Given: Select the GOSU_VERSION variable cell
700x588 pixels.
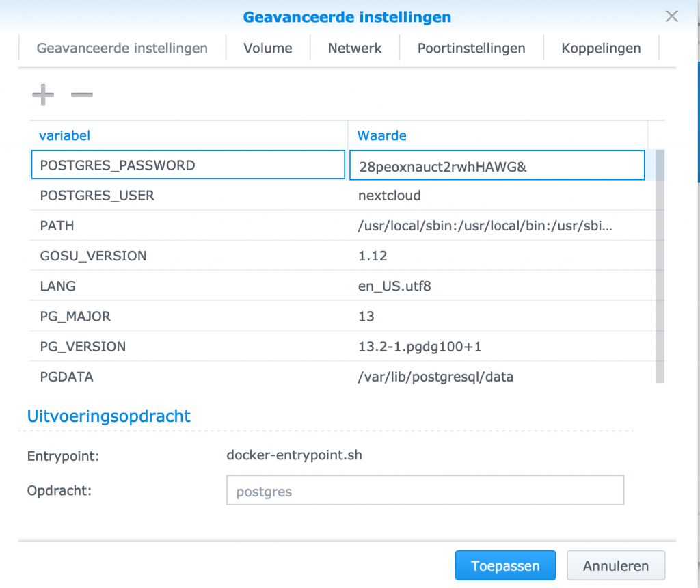Looking at the screenshot, I should [189, 256].
